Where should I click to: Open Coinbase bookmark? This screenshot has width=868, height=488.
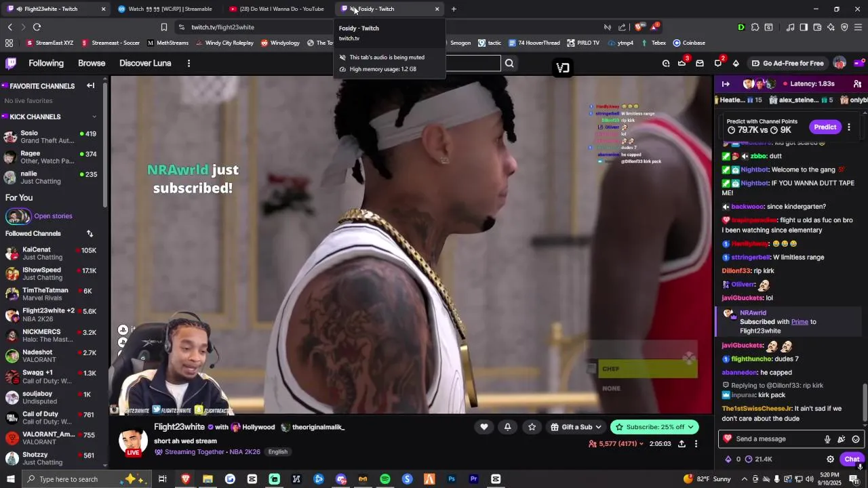(689, 43)
